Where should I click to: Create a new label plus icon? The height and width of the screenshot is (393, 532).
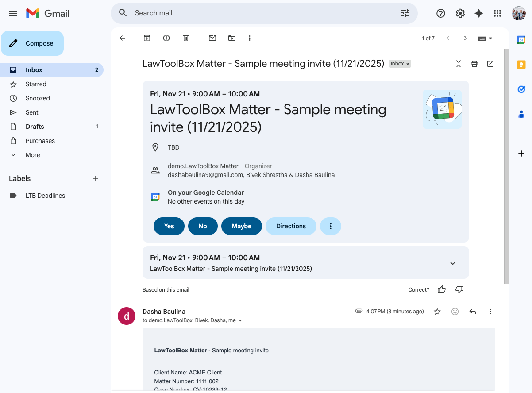pos(95,179)
